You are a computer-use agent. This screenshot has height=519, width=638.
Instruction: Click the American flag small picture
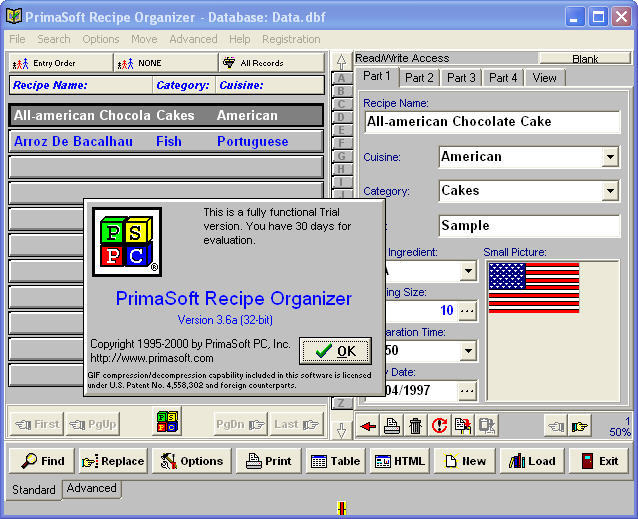pos(534,288)
